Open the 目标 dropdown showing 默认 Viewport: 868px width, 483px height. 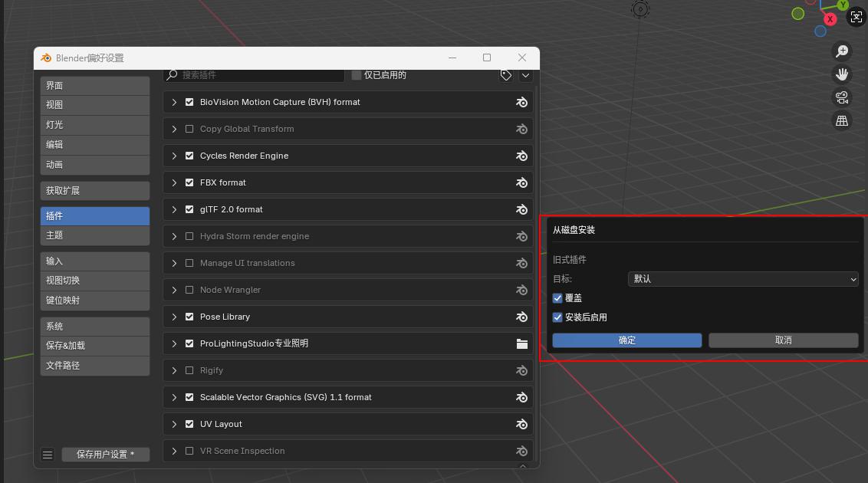(x=742, y=279)
